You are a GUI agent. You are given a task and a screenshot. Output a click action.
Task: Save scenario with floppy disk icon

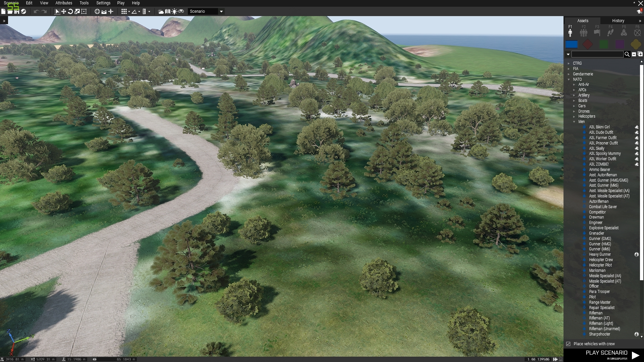point(16,11)
